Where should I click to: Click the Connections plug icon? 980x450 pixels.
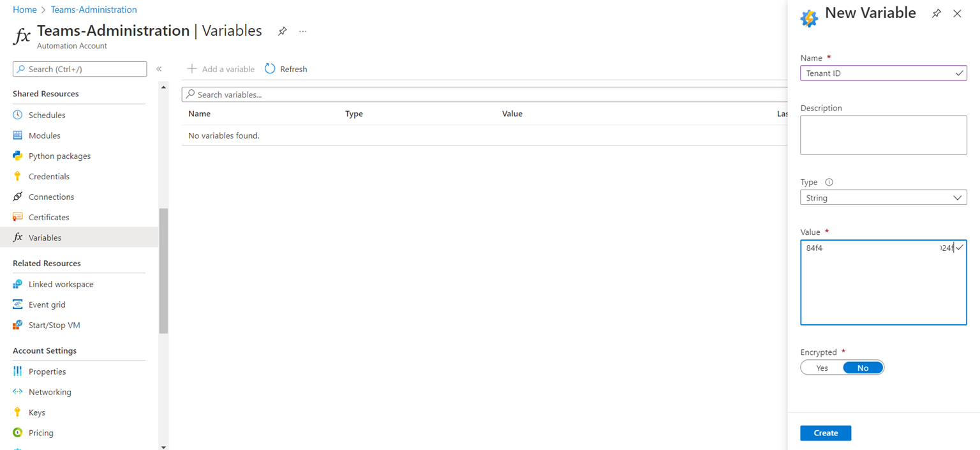pos(17,197)
